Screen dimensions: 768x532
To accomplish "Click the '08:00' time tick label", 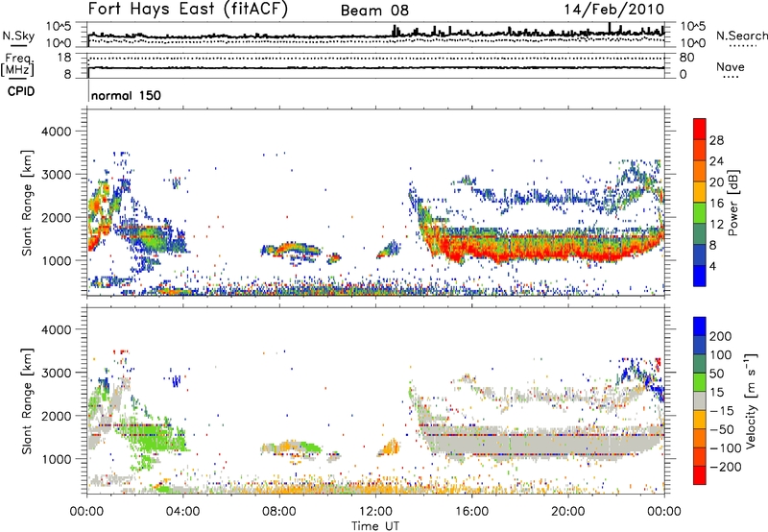I will point(278,512).
